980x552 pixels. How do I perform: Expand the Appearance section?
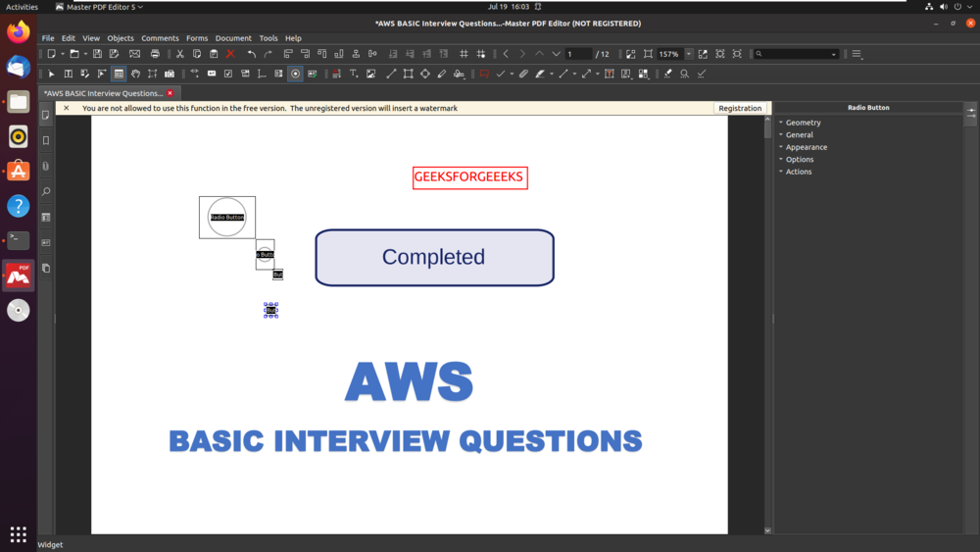click(806, 147)
